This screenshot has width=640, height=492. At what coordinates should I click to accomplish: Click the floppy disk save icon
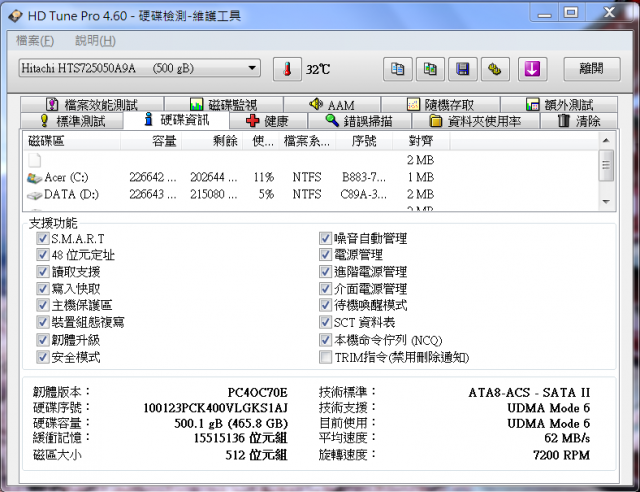[462, 69]
